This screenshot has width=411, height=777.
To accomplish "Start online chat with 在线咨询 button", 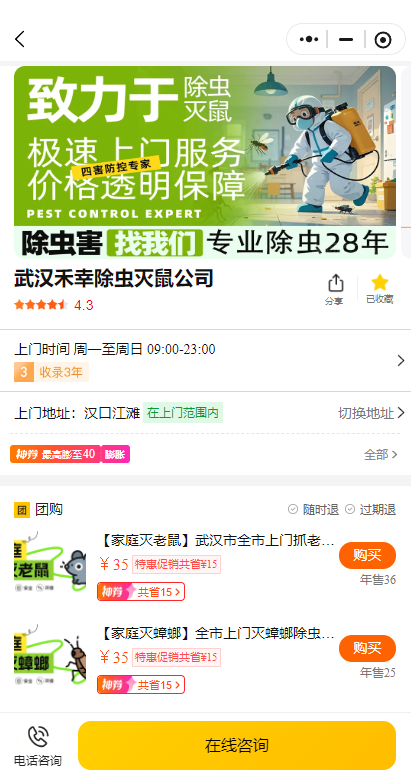I will [237, 745].
